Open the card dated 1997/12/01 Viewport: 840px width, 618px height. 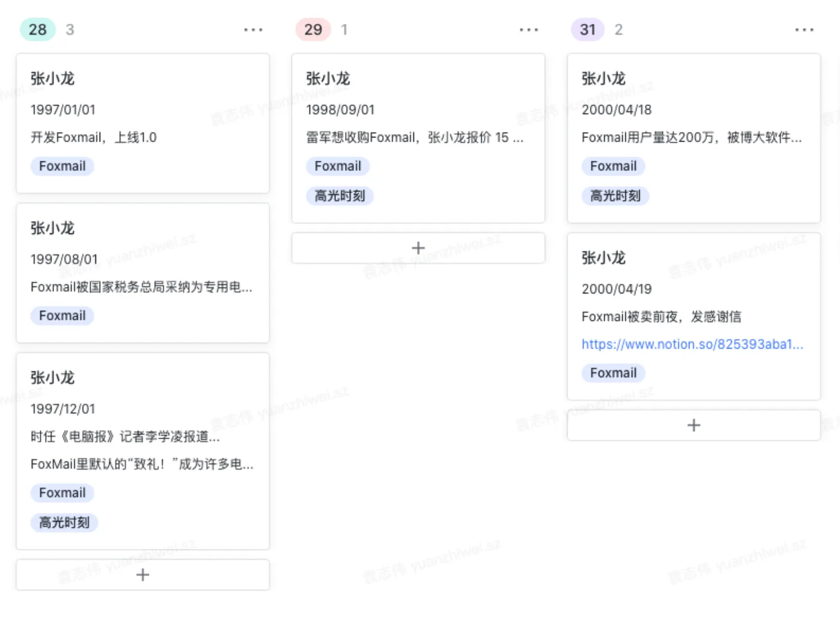click(143, 451)
